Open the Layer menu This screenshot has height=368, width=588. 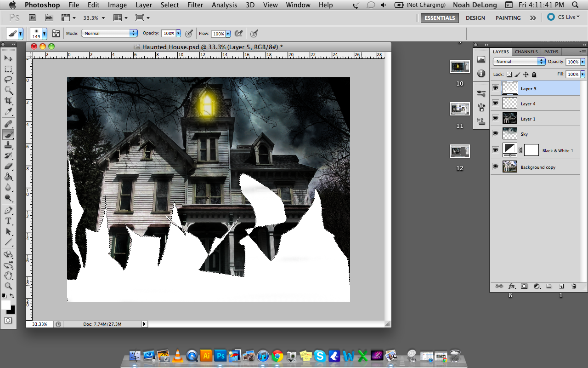point(144,5)
